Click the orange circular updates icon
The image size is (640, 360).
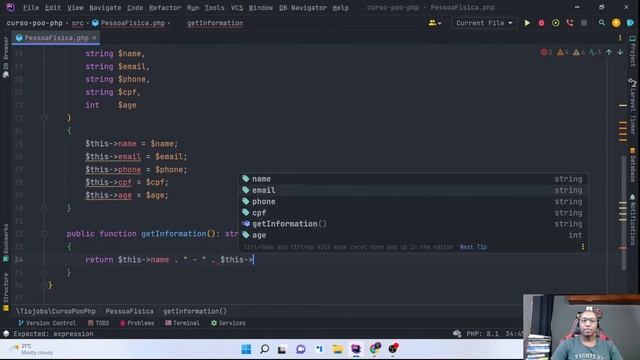(x=616, y=23)
